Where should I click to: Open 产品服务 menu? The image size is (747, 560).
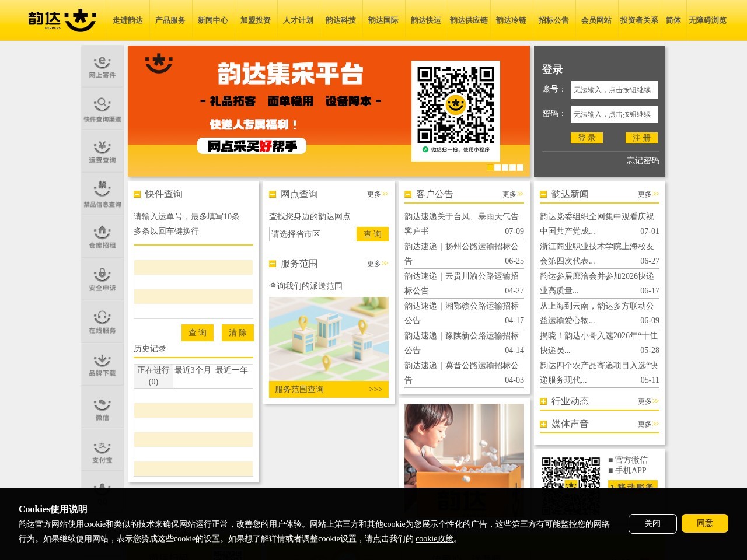pyautogui.click(x=170, y=20)
